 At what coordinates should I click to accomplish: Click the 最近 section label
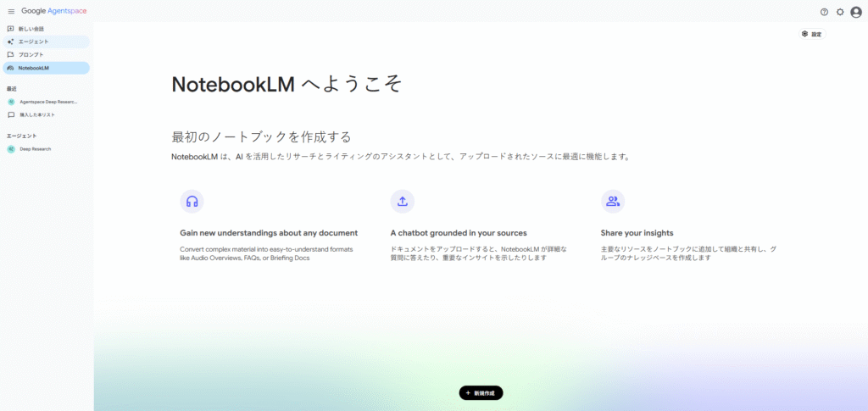tap(11, 88)
